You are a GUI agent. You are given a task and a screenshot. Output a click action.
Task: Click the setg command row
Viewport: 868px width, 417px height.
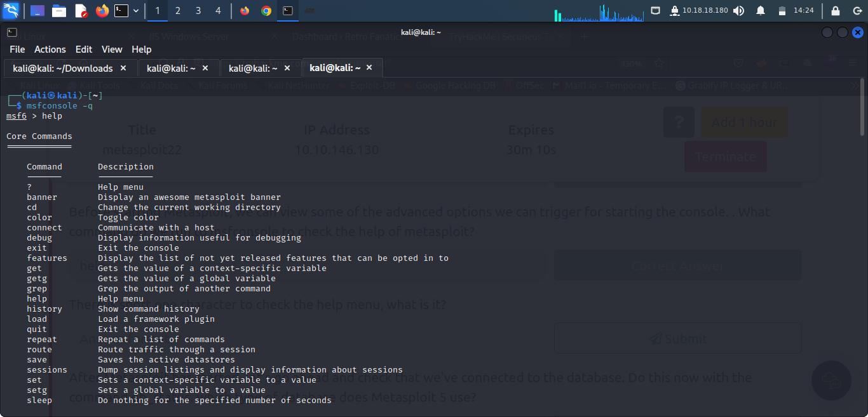pyautogui.click(x=146, y=390)
